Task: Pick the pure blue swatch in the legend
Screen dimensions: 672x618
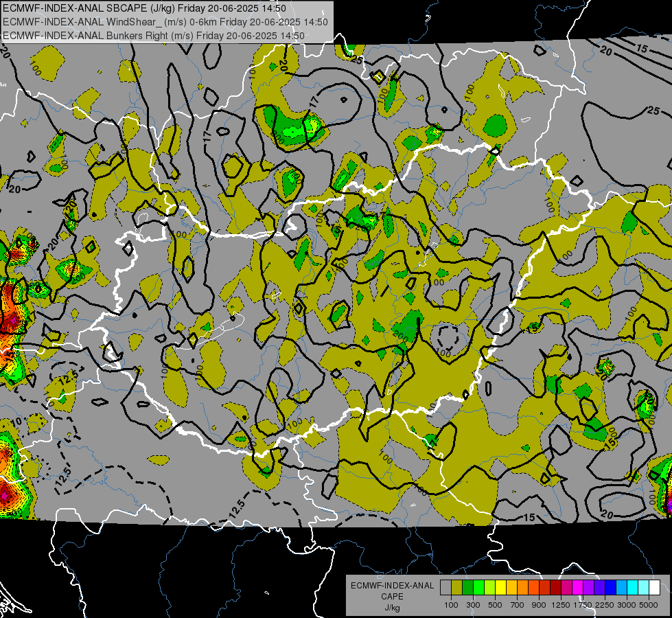Action: pyautogui.click(x=611, y=588)
